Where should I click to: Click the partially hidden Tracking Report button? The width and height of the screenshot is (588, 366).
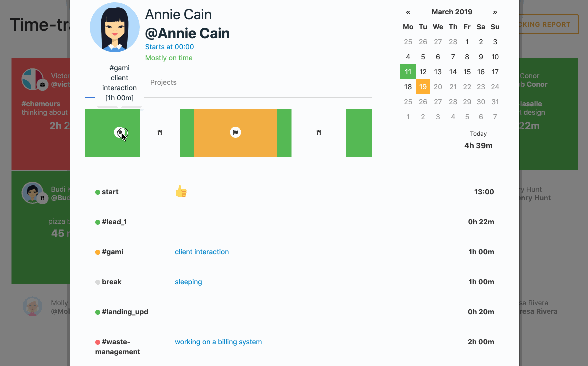pyautogui.click(x=549, y=24)
